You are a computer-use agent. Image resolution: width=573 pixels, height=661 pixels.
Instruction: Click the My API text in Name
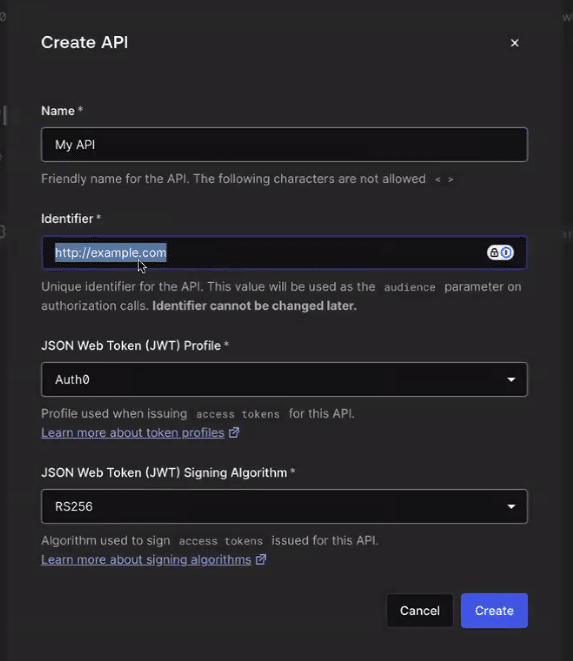click(x=75, y=145)
